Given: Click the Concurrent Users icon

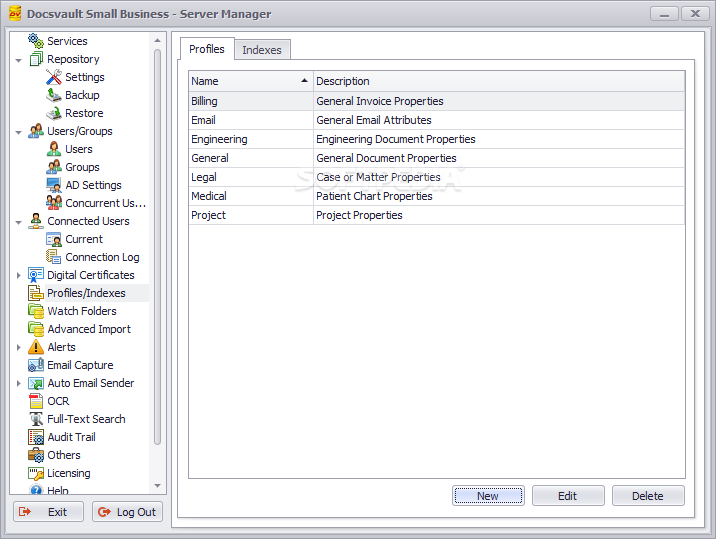Looking at the screenshot, I should pos(54,203).
